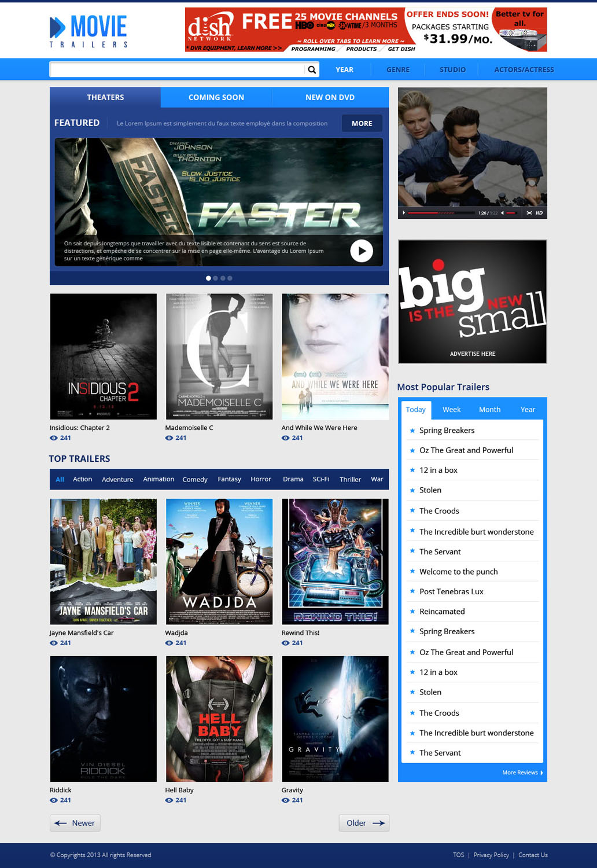Click inside the search text field
The width and height of the screenshot is (597, 868).
(x=177, y=69)
